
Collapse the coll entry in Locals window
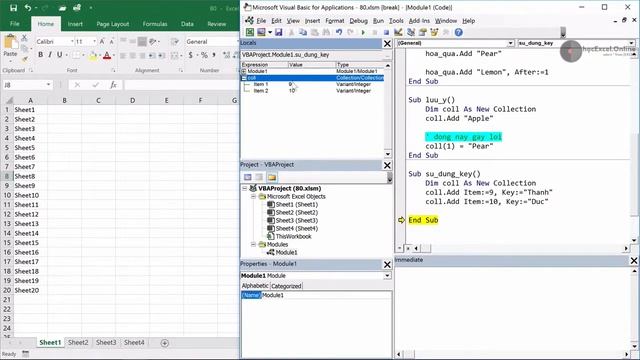click(x=244, y=78)
